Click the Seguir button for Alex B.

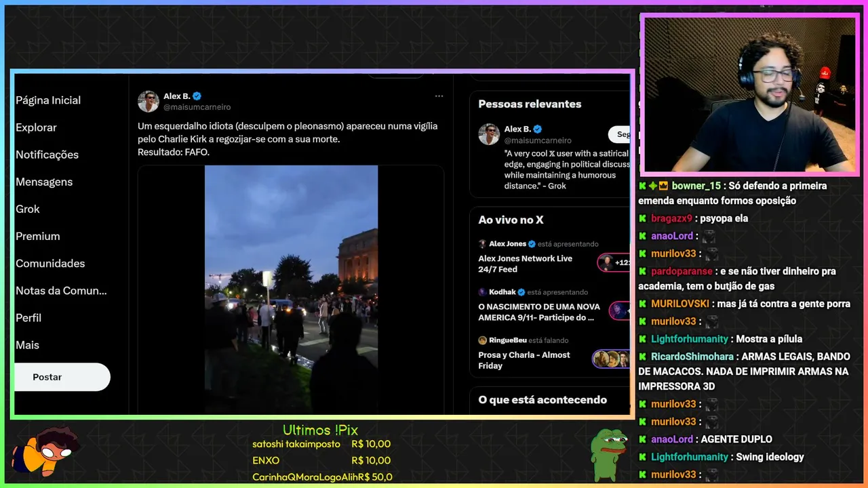619,134
